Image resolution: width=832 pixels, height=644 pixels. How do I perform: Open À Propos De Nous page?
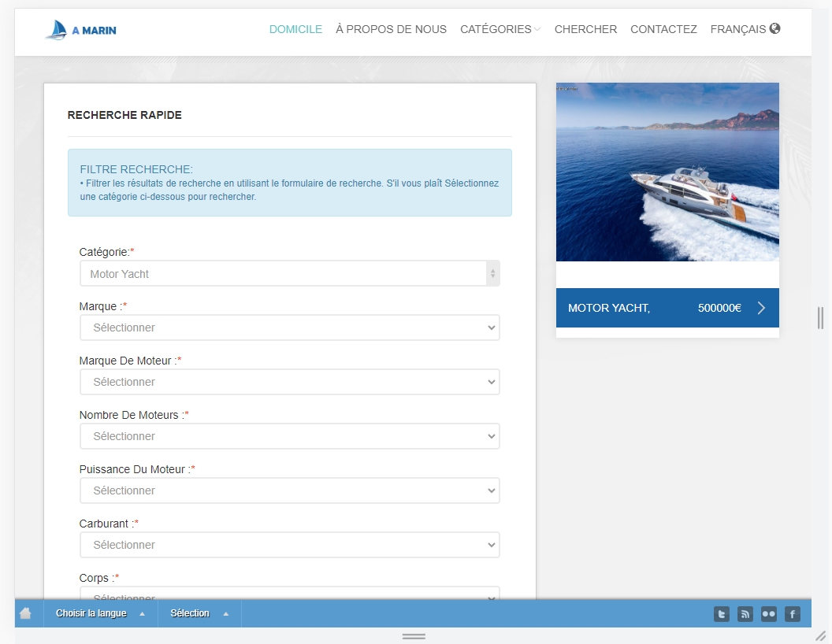click(391, 29)
